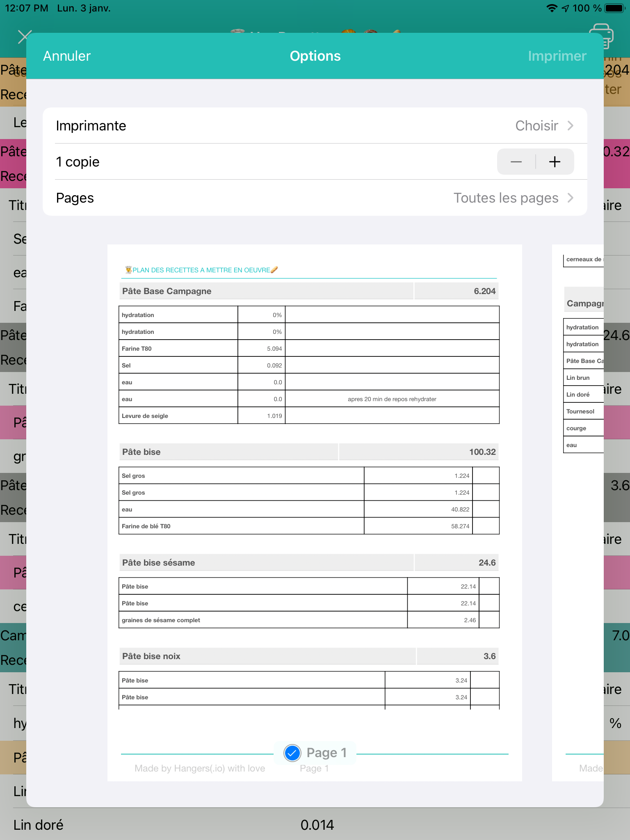Click the 'Pâte bise sésame' heading
630x840 pixels.
(x=158, y=562)
